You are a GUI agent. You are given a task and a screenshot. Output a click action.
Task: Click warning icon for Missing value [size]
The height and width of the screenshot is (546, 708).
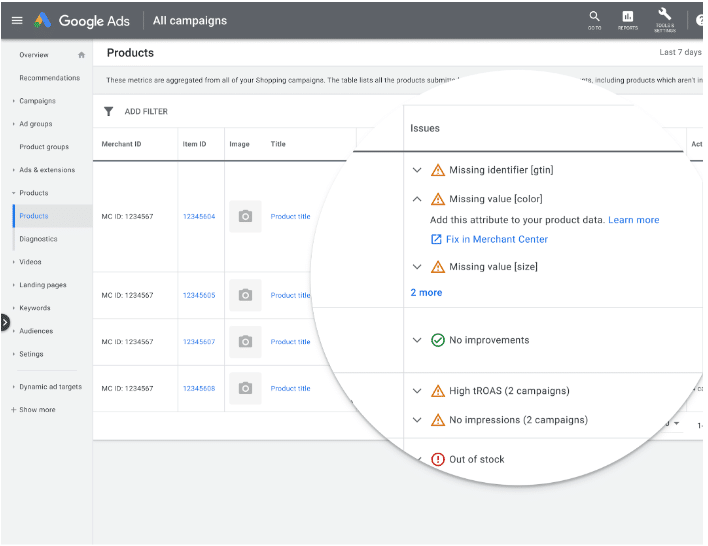tap(438, 266)
